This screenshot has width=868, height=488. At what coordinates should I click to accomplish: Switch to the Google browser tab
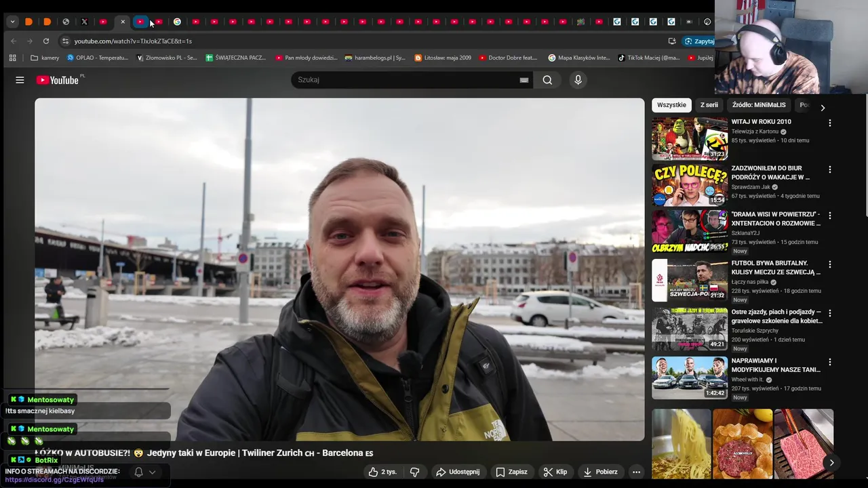click(177, 22)
